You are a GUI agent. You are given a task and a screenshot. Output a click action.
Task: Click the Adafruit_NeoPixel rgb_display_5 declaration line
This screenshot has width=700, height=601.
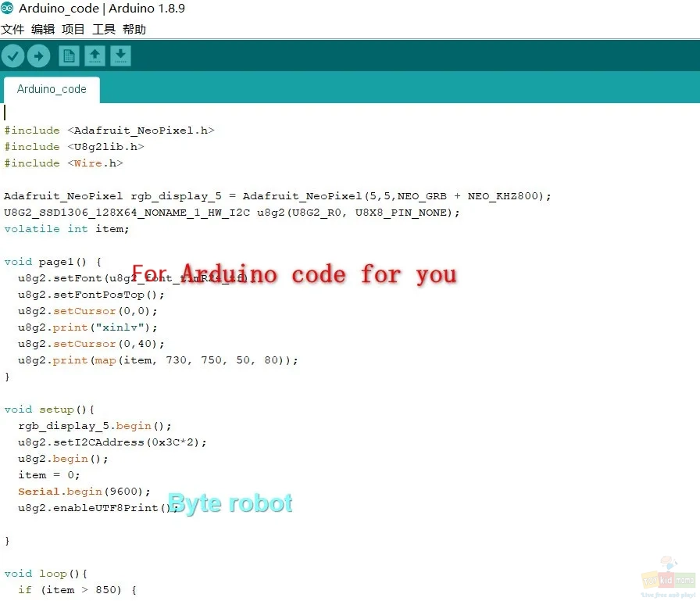(x=277, y=196)
